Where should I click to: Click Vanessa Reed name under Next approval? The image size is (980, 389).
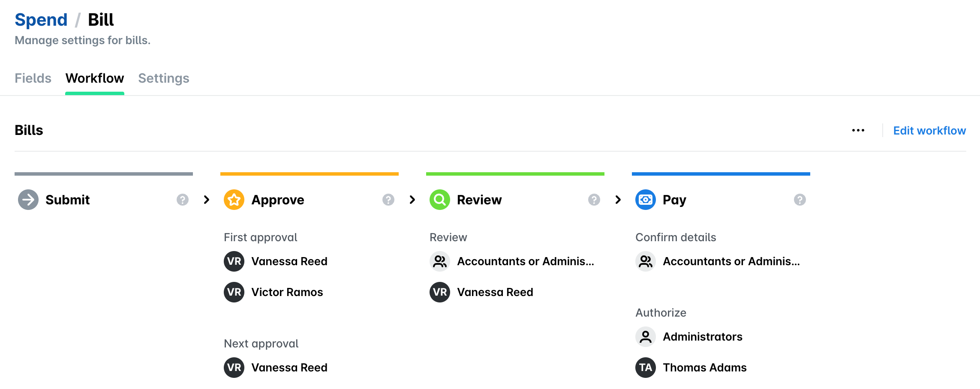289,368
